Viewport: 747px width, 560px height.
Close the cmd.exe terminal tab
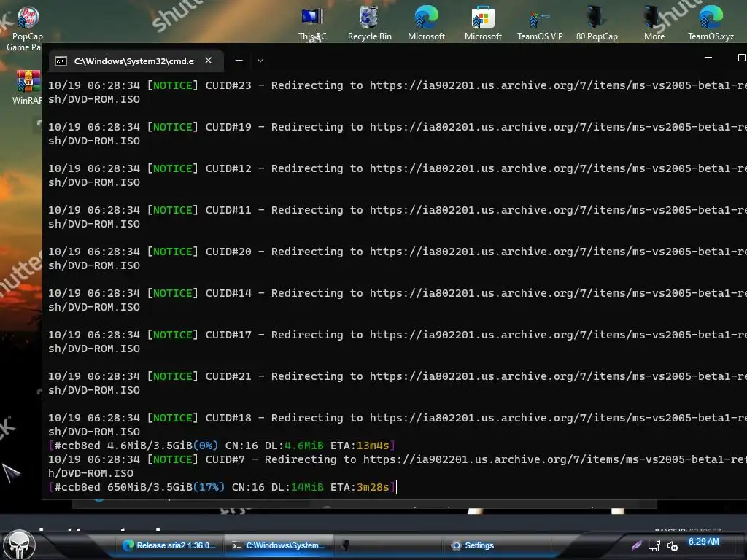pyautogui.click(x=208, y=61)
